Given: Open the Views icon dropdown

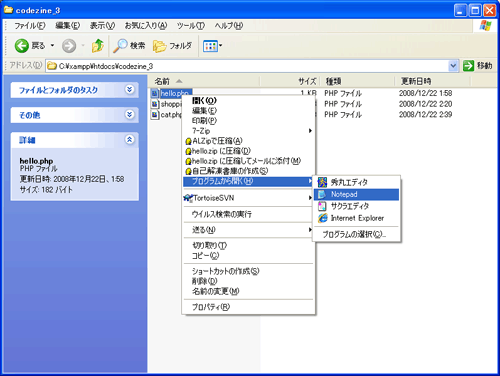Looking at the screenshot, I should click(x=212, y=46).
